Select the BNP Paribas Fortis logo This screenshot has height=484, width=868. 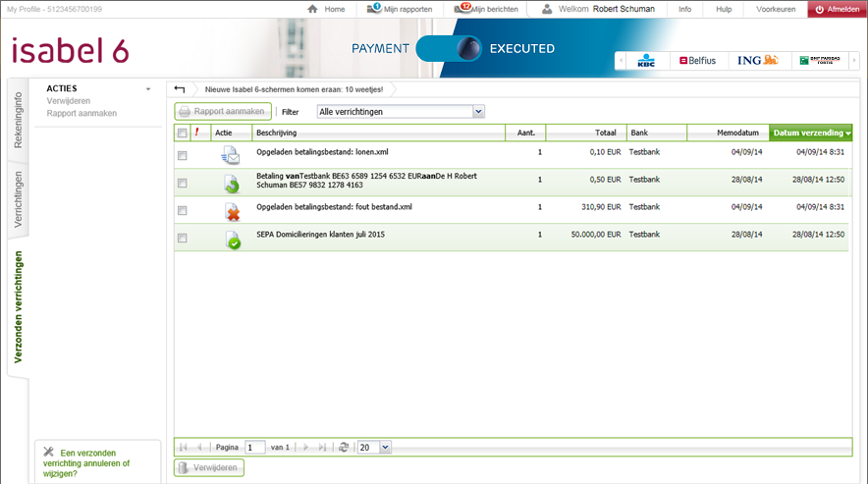[x=820, y=60]
